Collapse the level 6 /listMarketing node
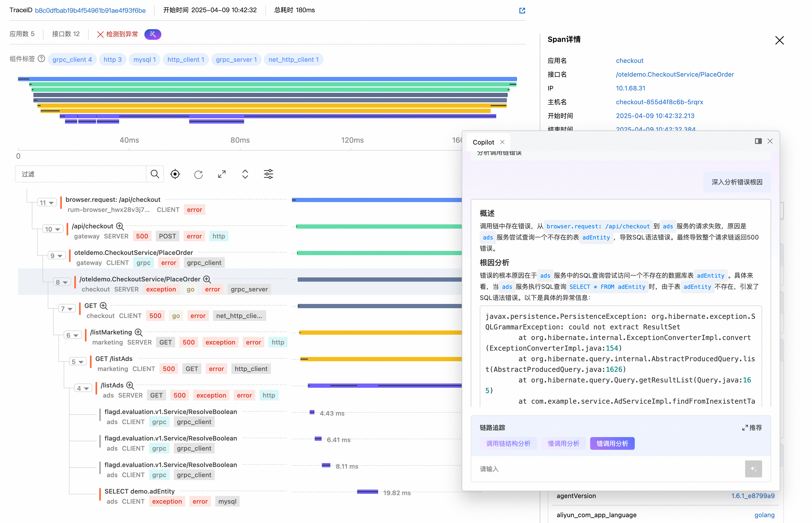The height and width of the screenshot is (523, 812). click(73, 335)
